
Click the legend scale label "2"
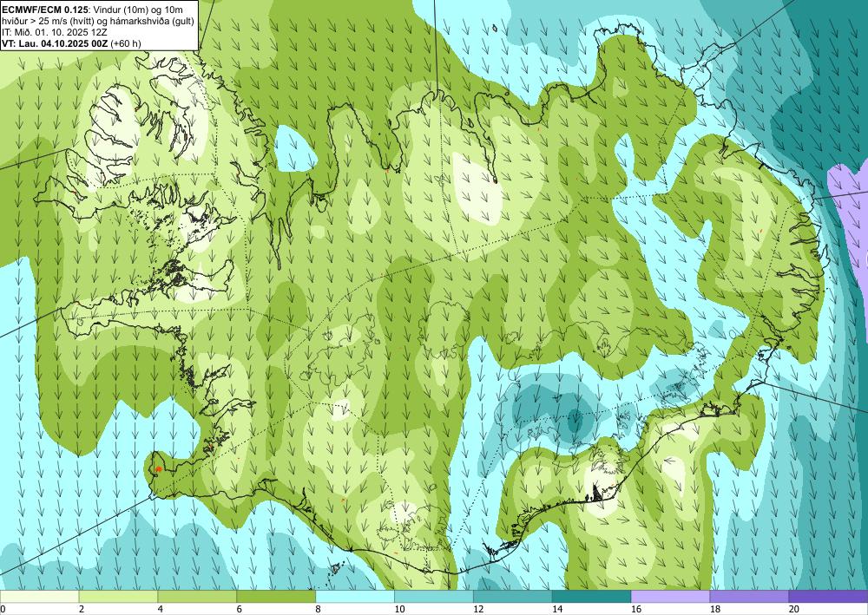(82, 610)
